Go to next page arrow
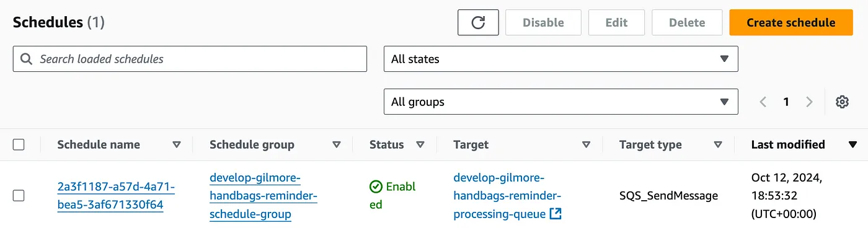Image resolution: width=868 pixels, height=228 pixels. tap(809, 102)
